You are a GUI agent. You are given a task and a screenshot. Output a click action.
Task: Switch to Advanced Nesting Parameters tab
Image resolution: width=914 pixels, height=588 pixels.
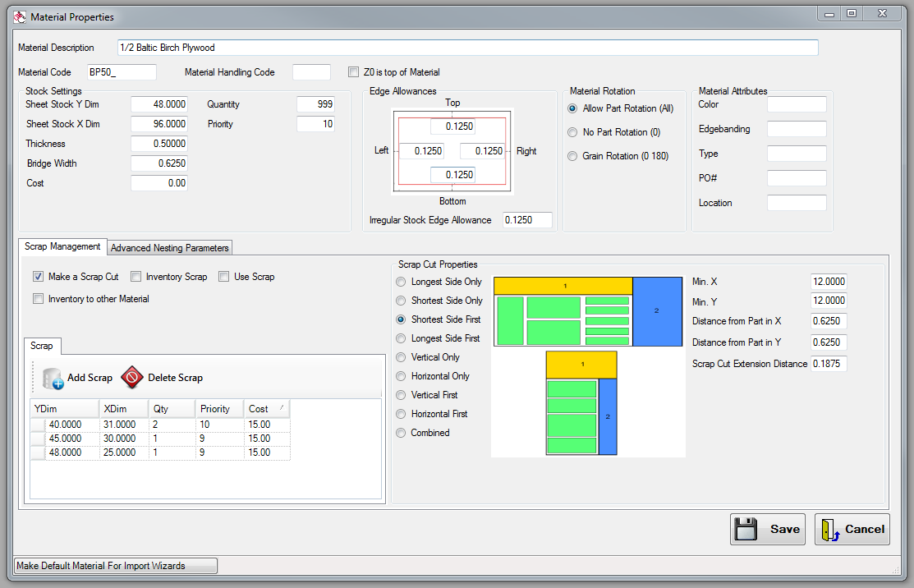(170, 248)
